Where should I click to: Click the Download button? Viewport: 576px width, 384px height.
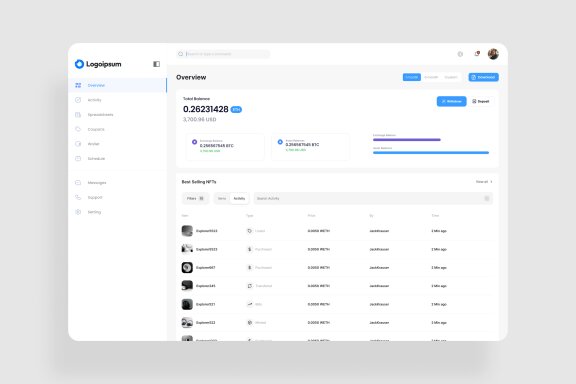pos(483,77)
